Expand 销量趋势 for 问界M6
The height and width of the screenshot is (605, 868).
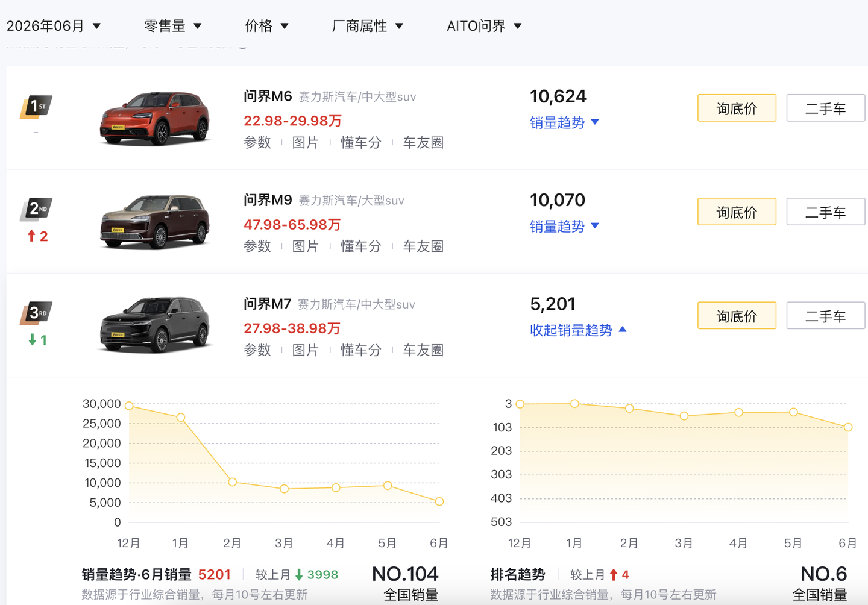click(564, 122)
